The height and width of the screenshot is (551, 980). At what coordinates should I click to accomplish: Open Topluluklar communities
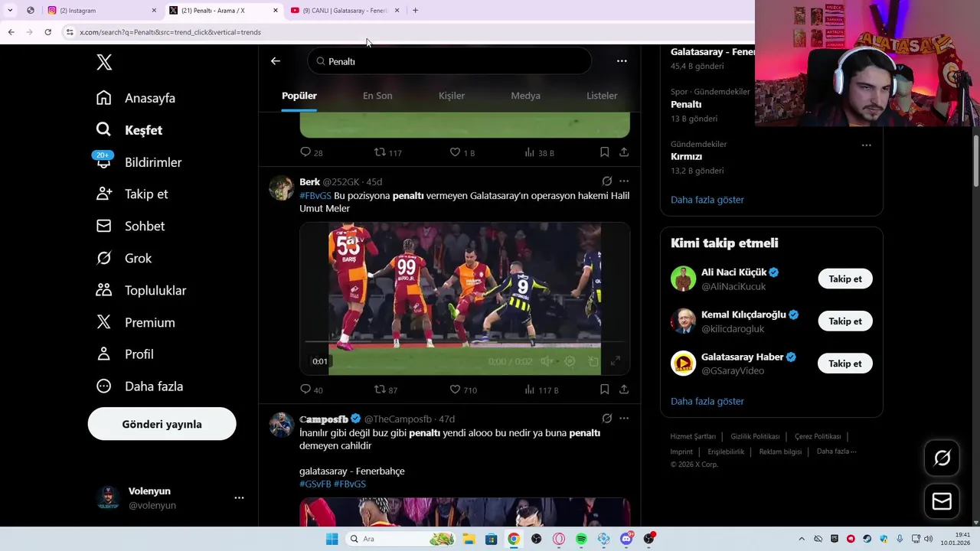tap(141, 291)
